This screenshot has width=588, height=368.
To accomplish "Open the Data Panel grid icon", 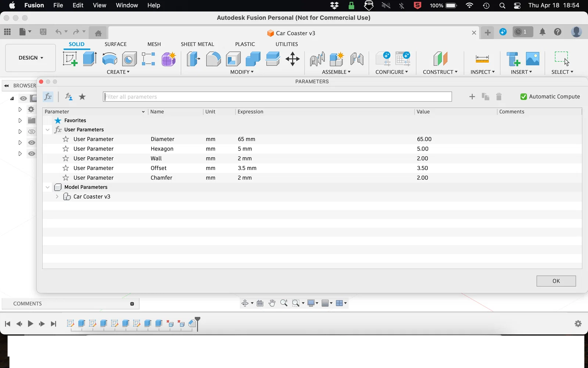I will click(x=7, y=32).
